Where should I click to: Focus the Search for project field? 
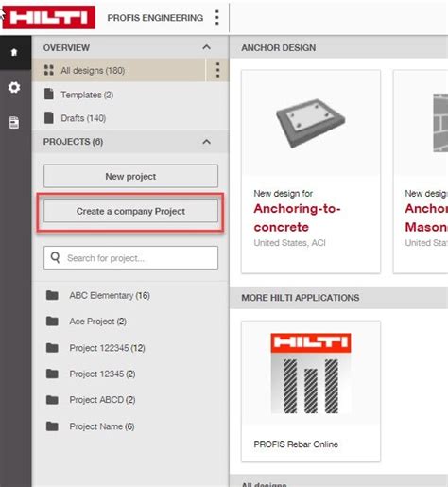coord(130,258)
